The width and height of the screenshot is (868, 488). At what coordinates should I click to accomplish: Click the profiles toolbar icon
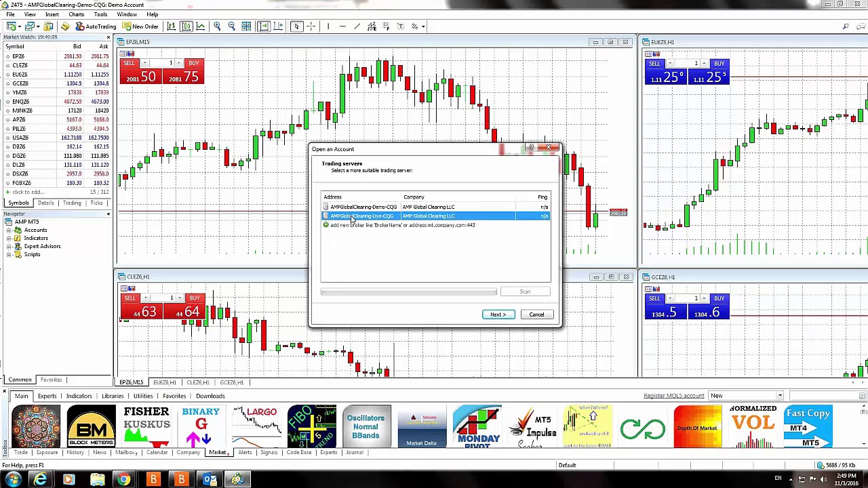click(x=30, y=26)
